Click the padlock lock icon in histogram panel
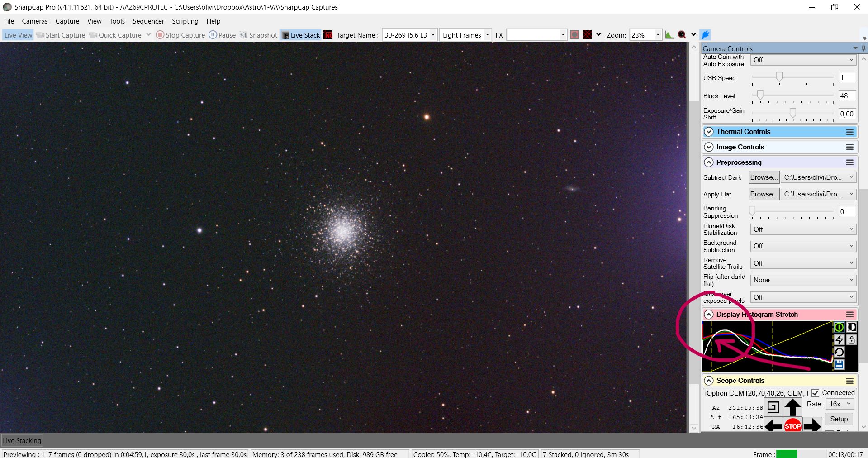Screen dimensions: 868x458 click(851, 340)
